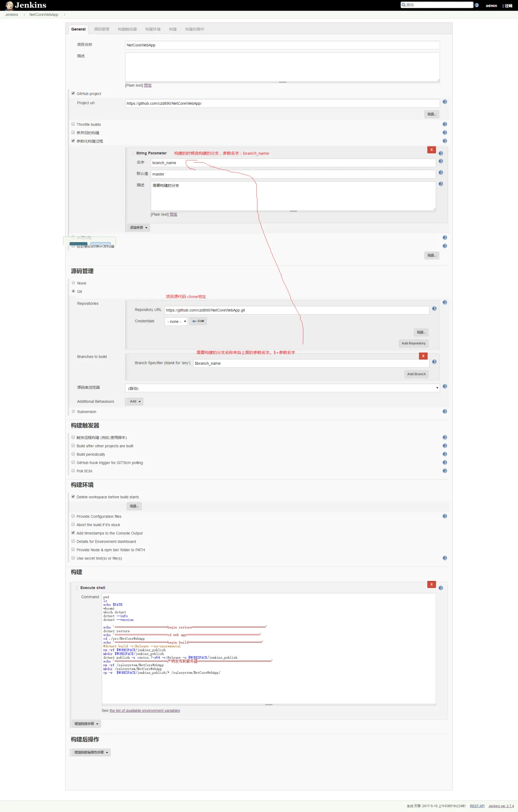Open help for 参数化构建过程 option
Screen dimensions: 518x812
click(445, 141)
